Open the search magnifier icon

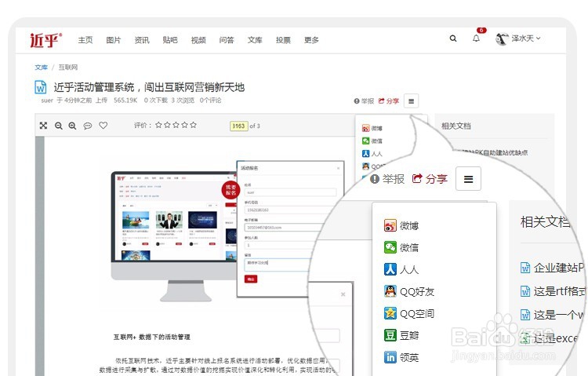(x=453, y=38)
